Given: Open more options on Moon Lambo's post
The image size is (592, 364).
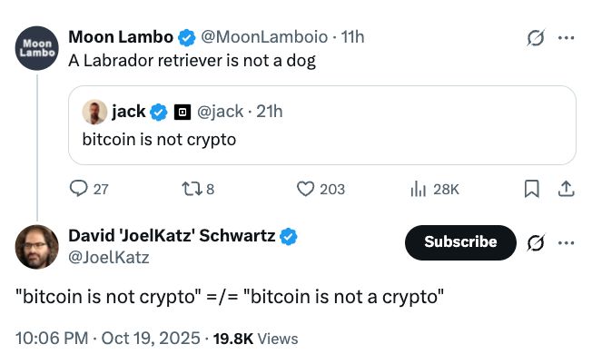Looking at the screenshot, I should (567, 38).
